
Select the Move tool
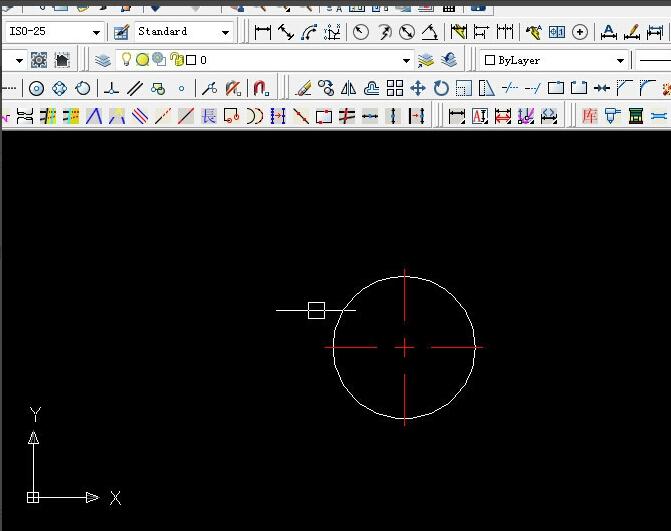(x=418, y=88)
